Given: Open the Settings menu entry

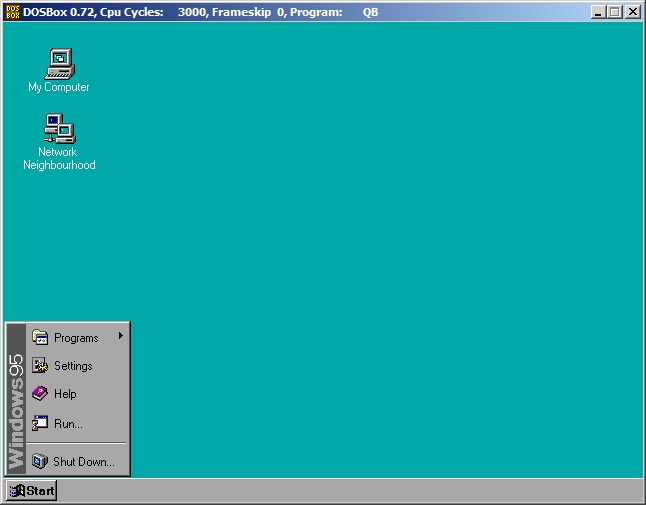Looking at the screenshot, I should [x=77, y=365].
